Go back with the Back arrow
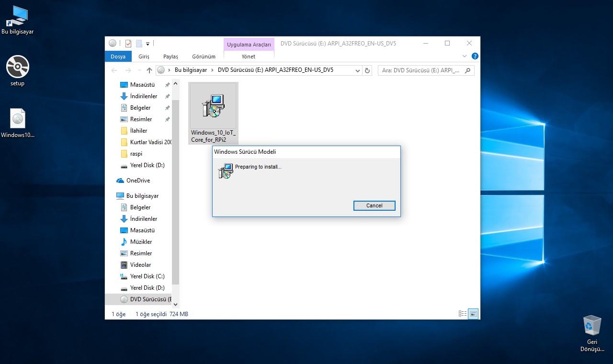The height and width of the screenshot is (364, 613). 114,70
